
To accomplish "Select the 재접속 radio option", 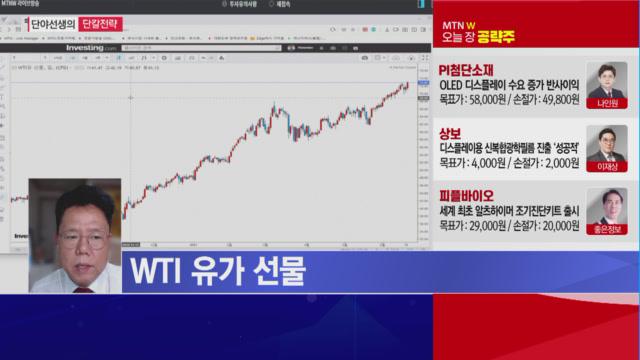I will pos(280,4).
